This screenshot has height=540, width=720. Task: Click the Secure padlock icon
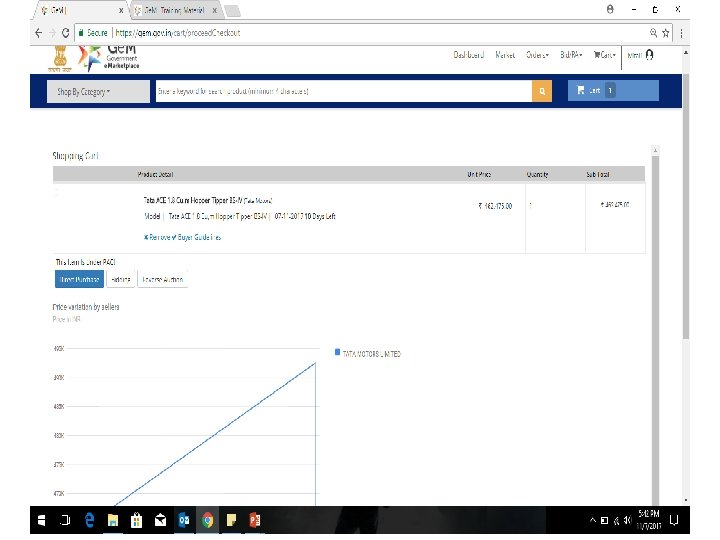tap(81, 33)
